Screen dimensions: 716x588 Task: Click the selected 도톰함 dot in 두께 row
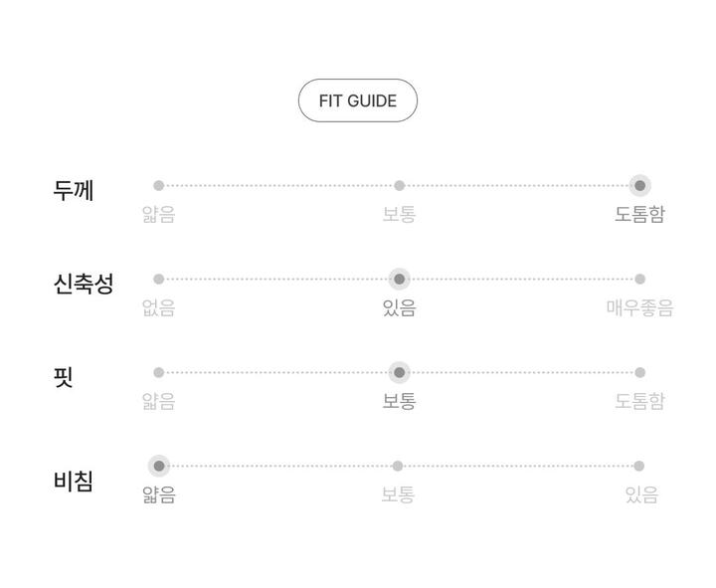[x=639, y=185]
